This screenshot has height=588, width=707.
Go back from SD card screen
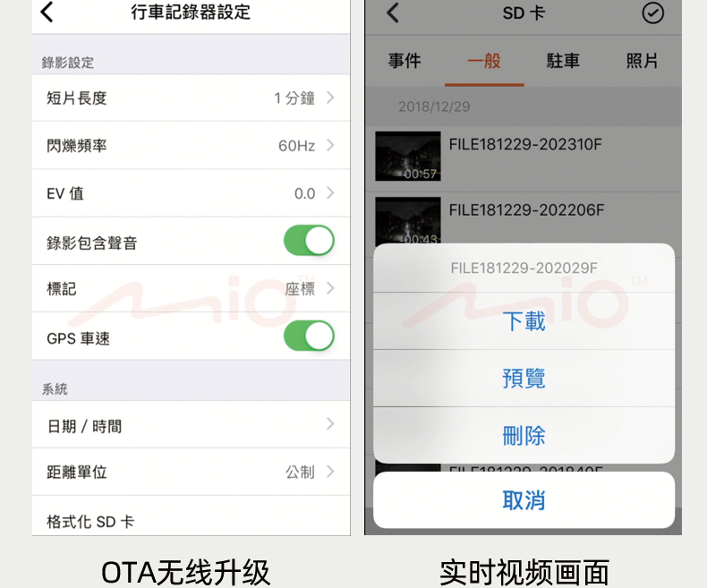click(393, 13)
